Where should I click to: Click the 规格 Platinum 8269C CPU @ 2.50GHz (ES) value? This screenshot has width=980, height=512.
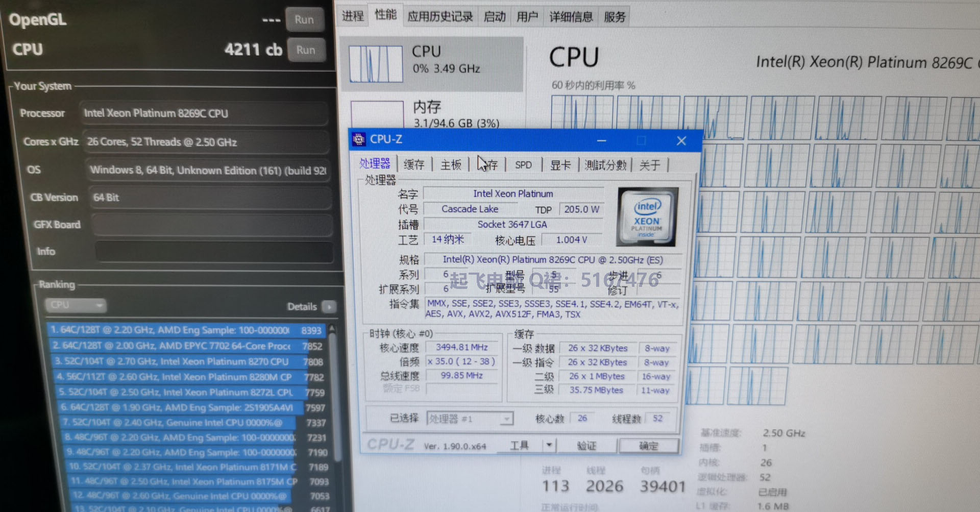tap(553, 260)
